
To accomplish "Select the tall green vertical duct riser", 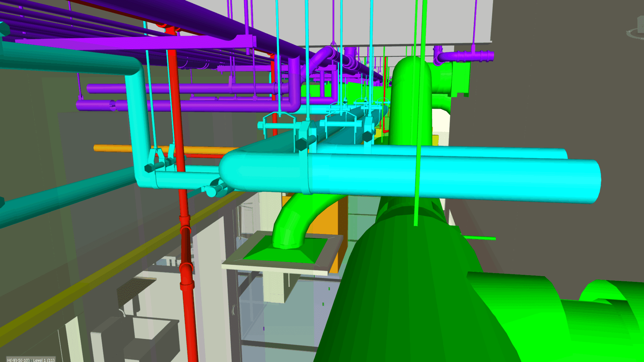I will [404, 101].
